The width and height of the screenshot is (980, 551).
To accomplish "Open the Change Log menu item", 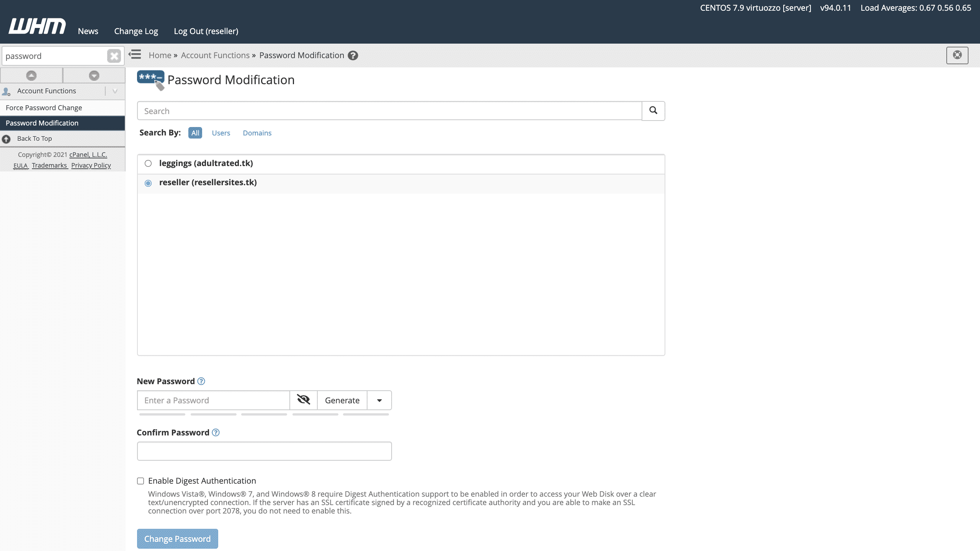I will (x=136, y=31).
